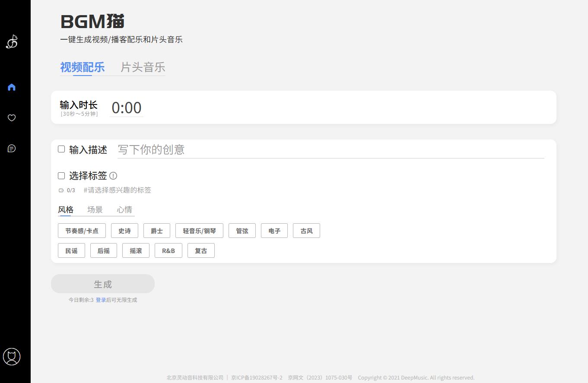
Task: Choose the 爵士 style tag
Action: (x=157, y=231)
